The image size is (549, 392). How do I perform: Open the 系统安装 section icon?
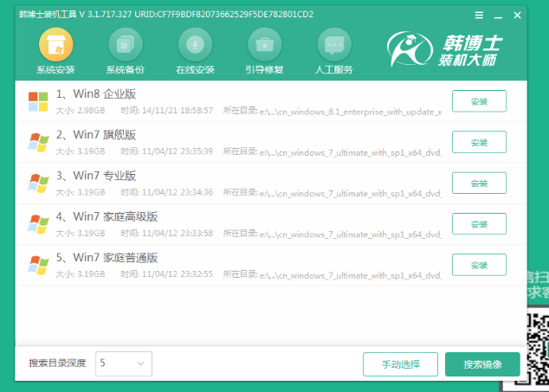pyautogui.click(x=55, y=45)
